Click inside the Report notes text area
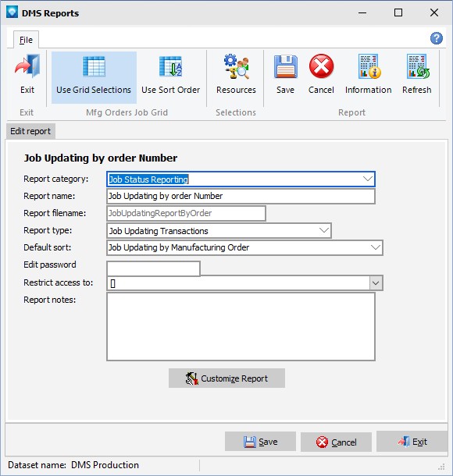 pyautogui.click(x=241, y=327)
